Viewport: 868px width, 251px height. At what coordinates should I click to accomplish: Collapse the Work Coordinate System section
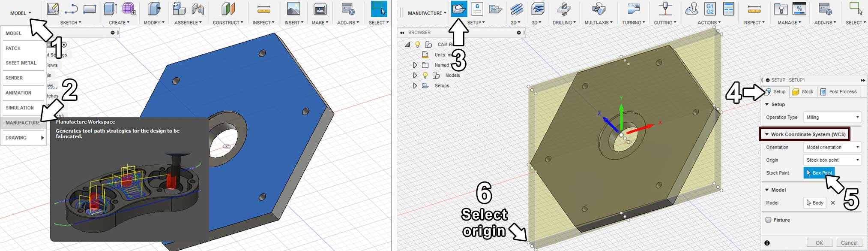coord(767,134)
